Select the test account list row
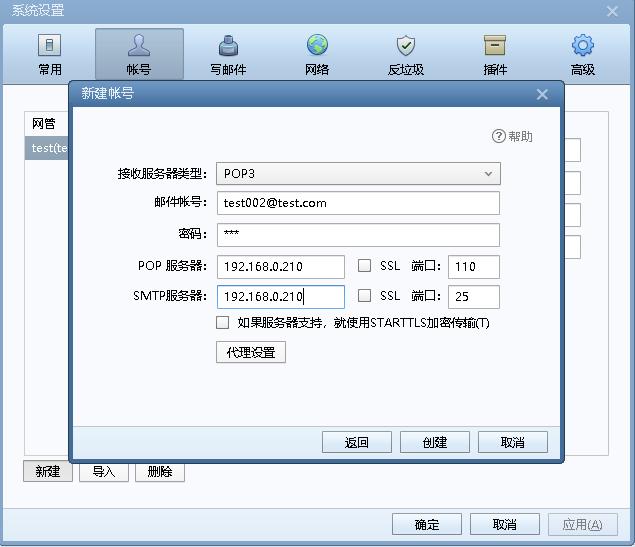This screenshot has height=547, width=635. click(x=47, y=148)
